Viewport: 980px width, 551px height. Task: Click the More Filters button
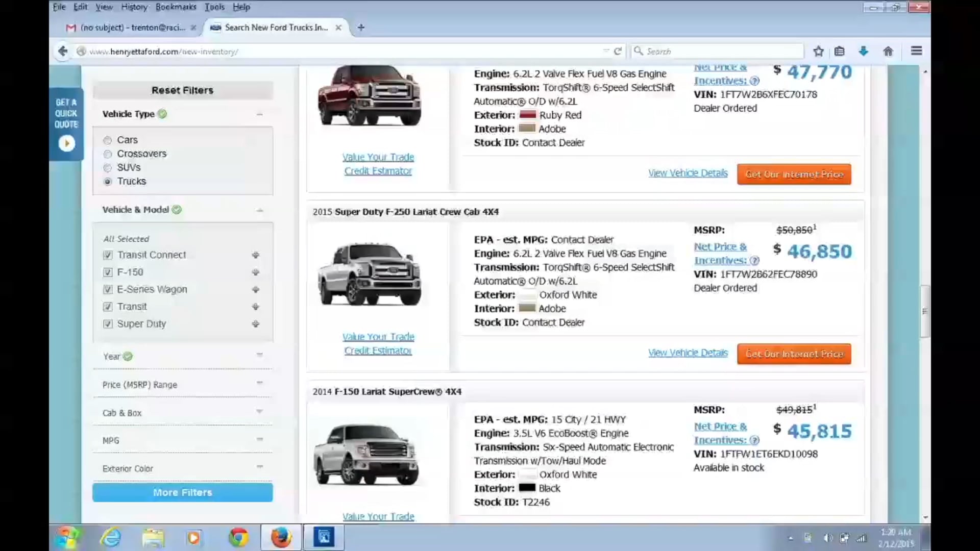click(182, 492)
